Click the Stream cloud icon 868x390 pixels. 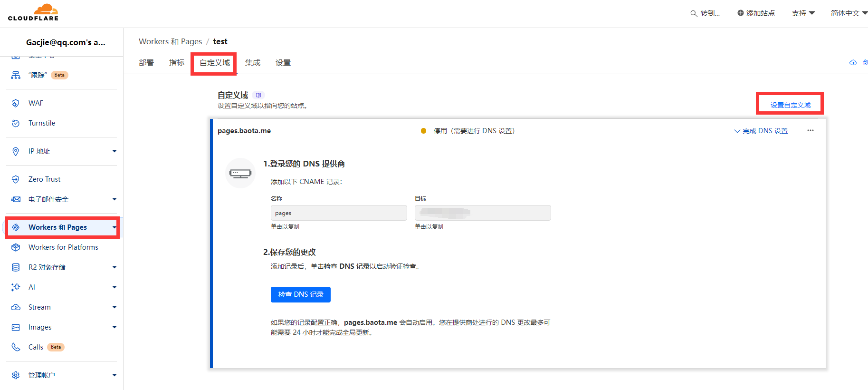point(16,307)
